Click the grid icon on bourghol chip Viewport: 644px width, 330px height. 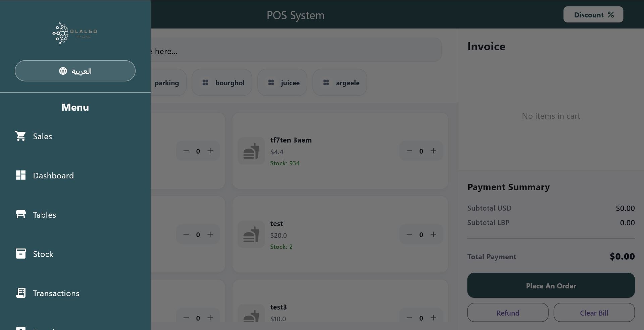coord(205,82)
